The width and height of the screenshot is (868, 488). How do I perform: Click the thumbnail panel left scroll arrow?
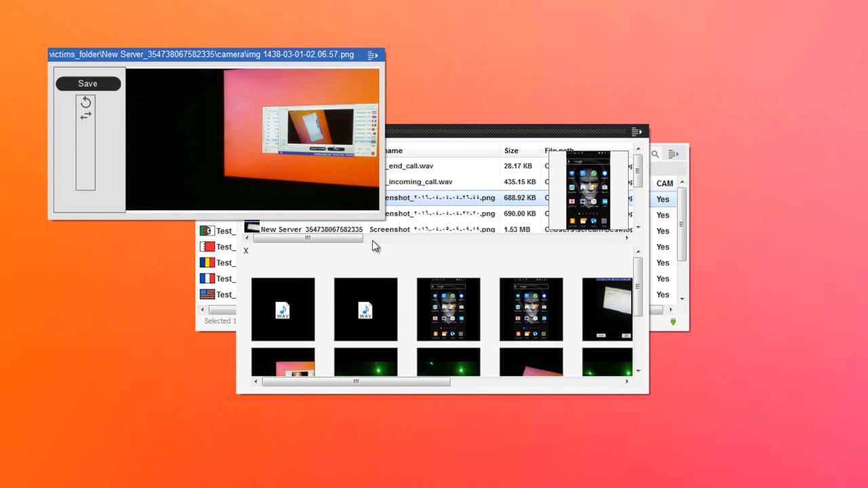[x=256, y=382]
